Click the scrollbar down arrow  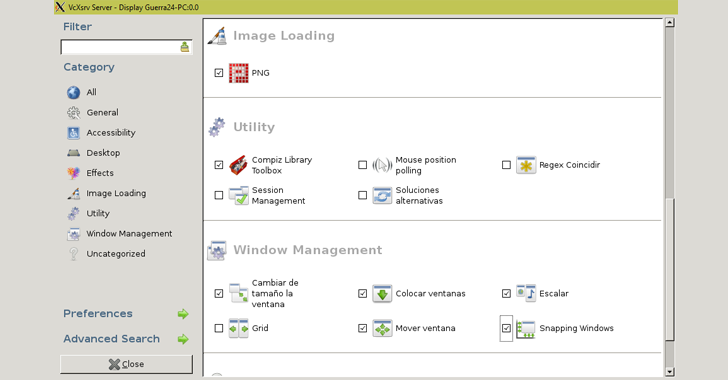[x=670, y=372]
